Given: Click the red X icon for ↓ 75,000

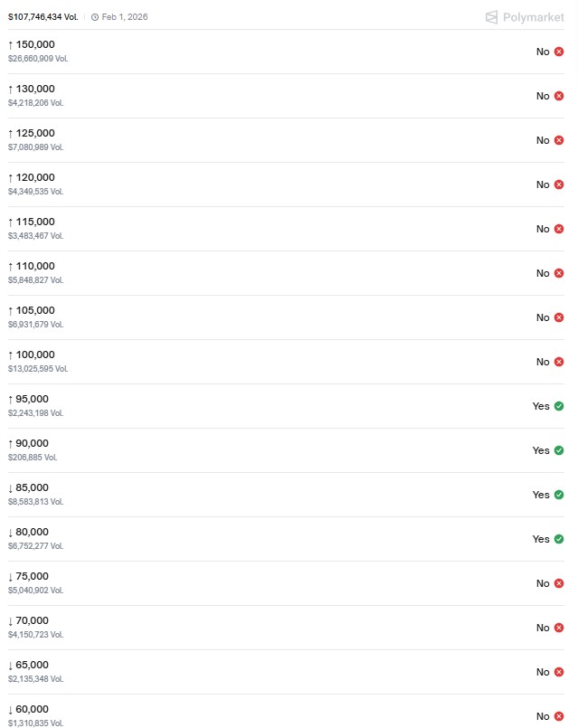Looking at the screenshot, I should coord(559,583).
